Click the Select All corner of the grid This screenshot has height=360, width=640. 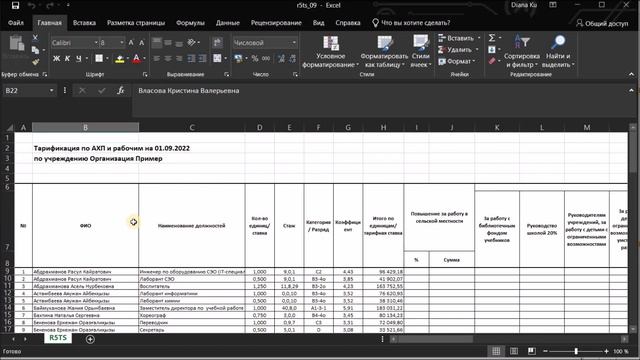pos(9,127)
